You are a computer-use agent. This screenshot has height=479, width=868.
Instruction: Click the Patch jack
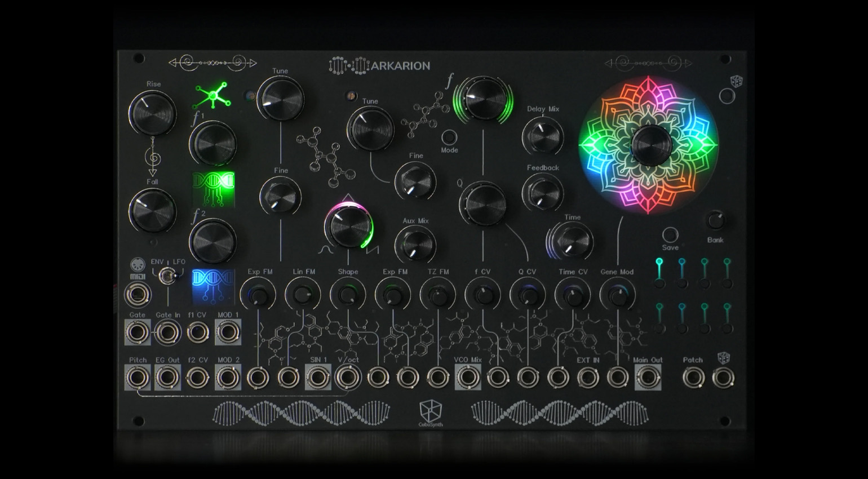[693, 378]
